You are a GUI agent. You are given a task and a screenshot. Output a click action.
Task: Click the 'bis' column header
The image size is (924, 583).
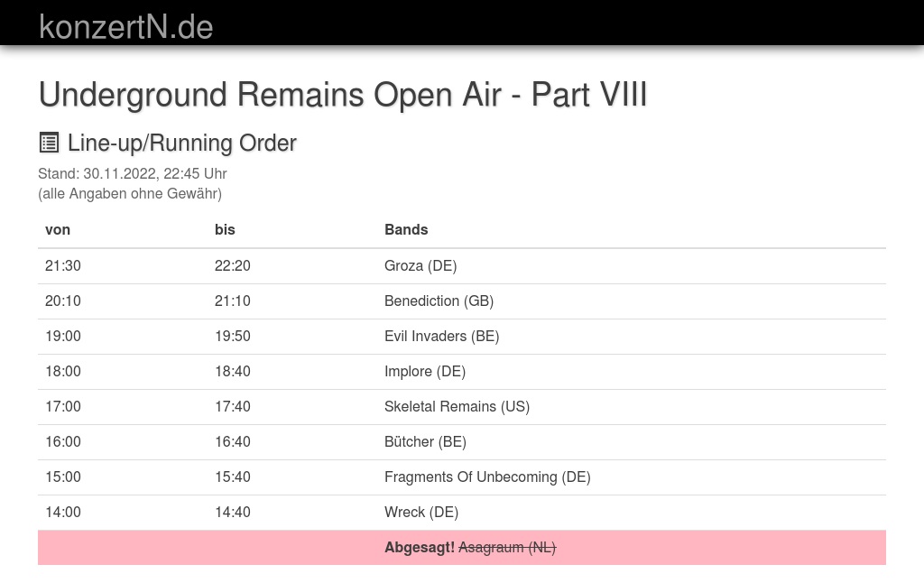(225, 230)
